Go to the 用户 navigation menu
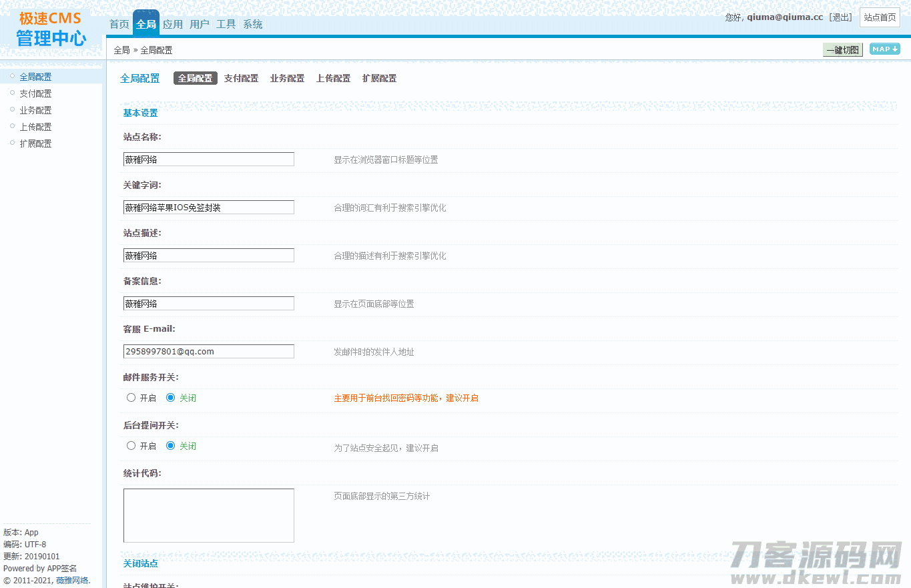Screen dimensions: 911x588 200,25
